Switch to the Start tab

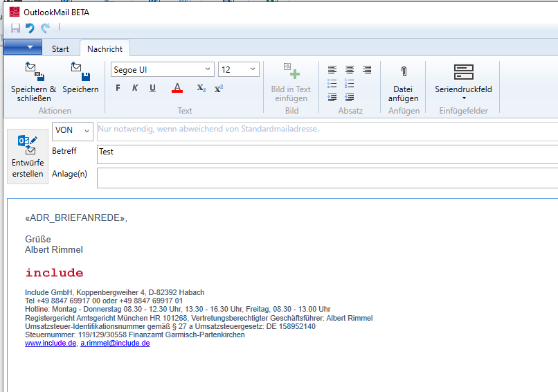[x=60, y=49]
